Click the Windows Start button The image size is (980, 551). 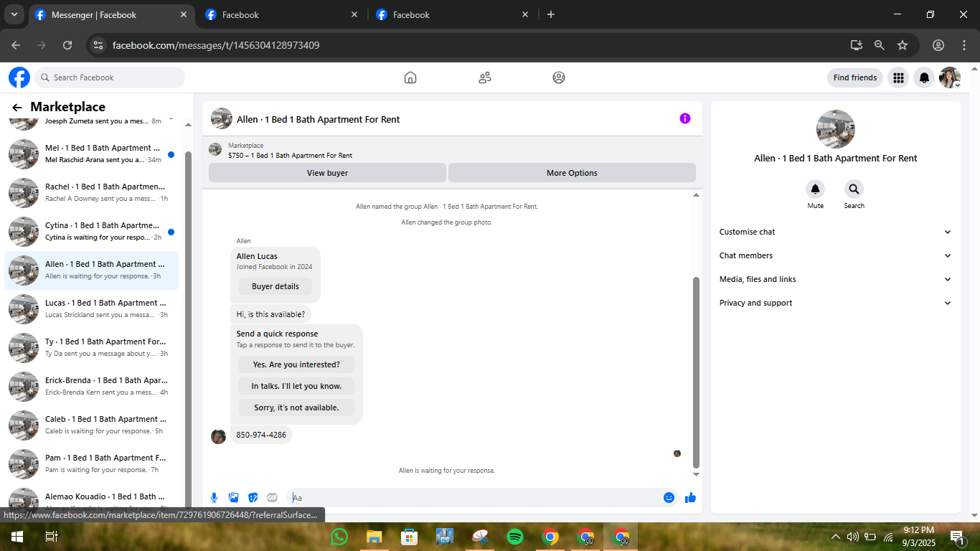click(17, 537)
